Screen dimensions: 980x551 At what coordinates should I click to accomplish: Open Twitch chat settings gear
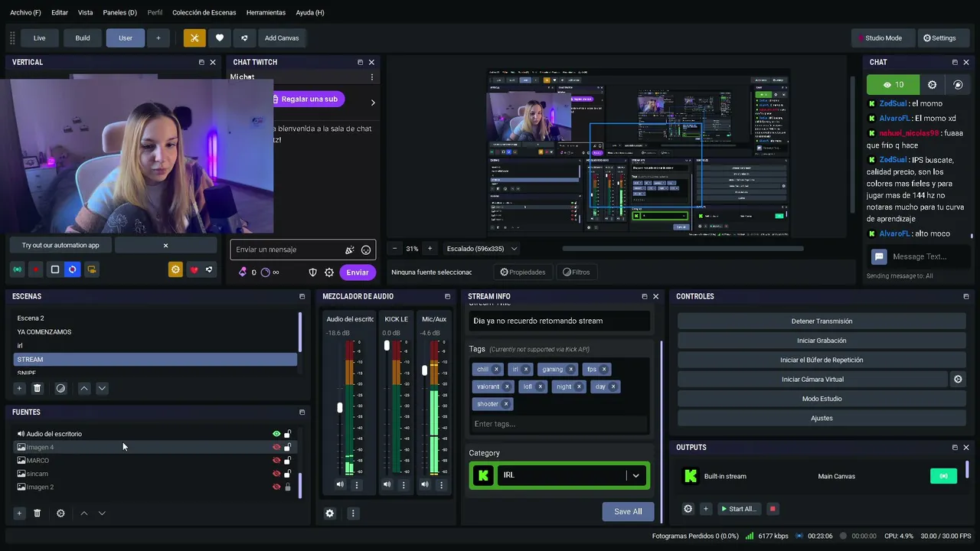(x=329, y=272)
